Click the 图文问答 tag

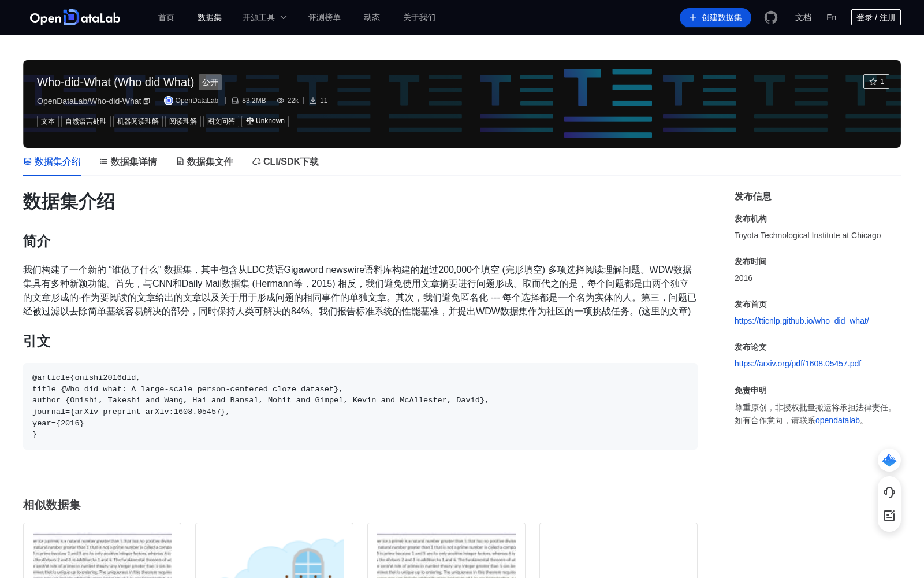point(221,121)
